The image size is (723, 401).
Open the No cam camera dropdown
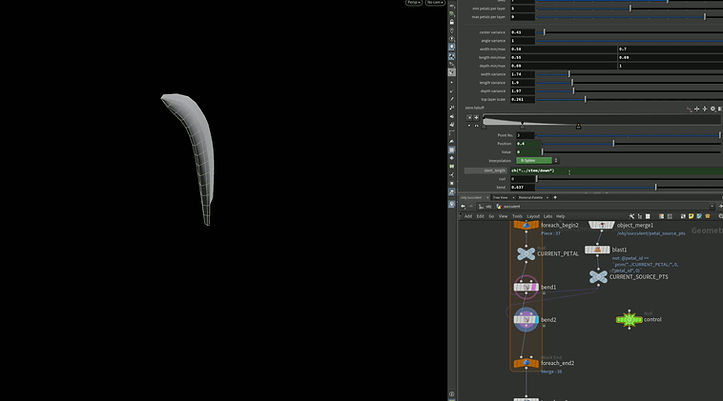tap(435, 2)
